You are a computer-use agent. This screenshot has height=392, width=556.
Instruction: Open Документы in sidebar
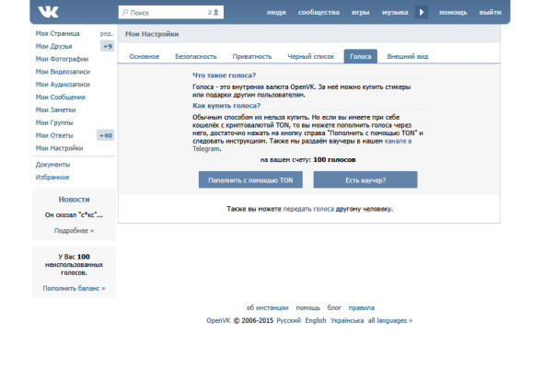point(52,165)
